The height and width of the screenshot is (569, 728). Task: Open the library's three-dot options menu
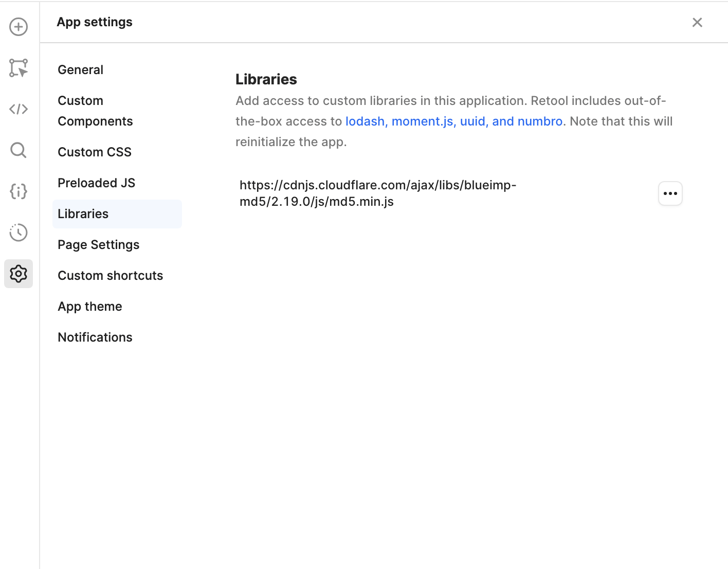(670, 193)
